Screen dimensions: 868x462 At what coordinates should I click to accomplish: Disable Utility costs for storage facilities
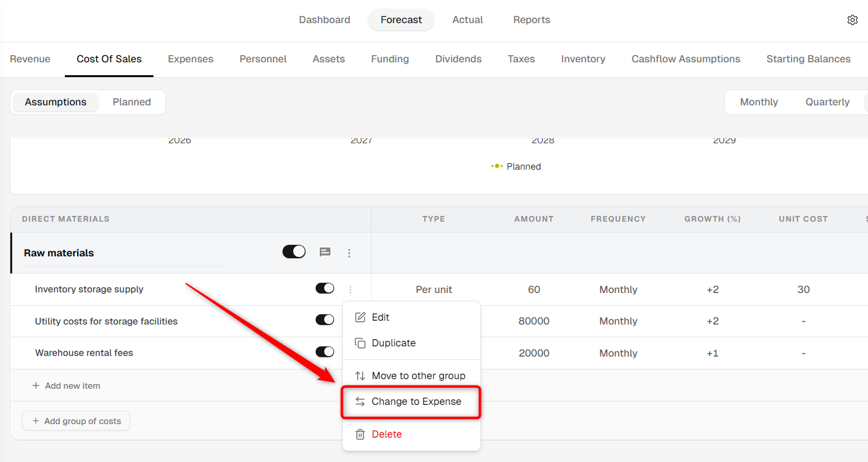click(325, 320)
